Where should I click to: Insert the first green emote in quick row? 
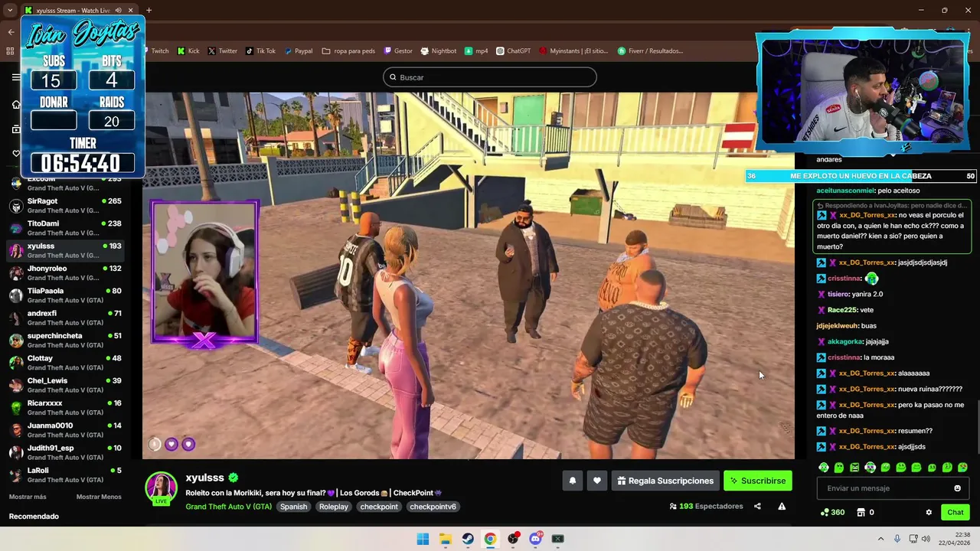point(824,468)
